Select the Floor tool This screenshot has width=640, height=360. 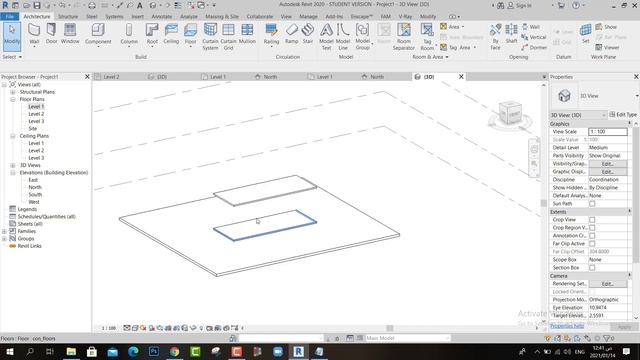(190, 35)
